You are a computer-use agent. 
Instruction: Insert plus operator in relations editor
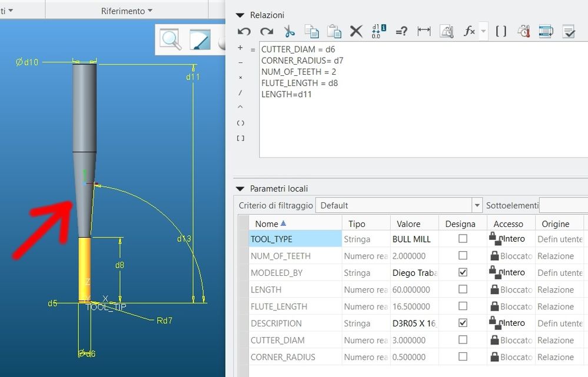[240, 48]
